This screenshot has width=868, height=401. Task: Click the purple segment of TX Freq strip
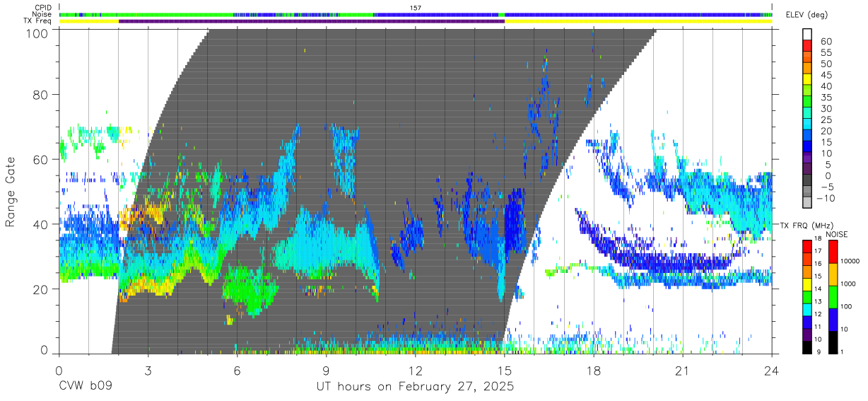click(312, 21)
